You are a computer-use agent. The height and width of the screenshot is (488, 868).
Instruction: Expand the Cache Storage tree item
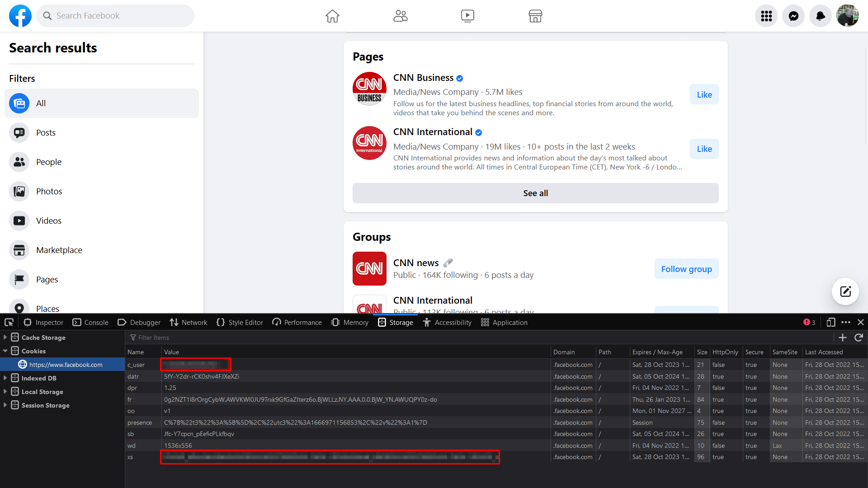click(5, 337)
